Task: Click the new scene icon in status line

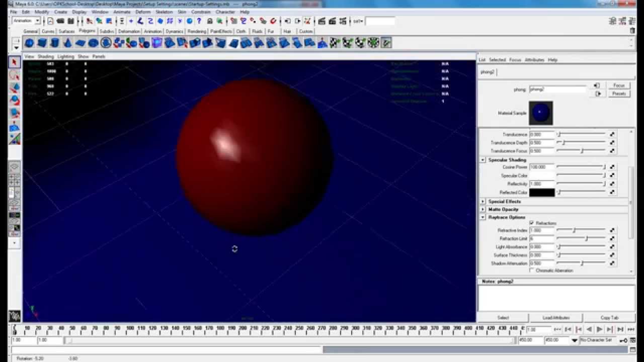Action: pos(50,21)
